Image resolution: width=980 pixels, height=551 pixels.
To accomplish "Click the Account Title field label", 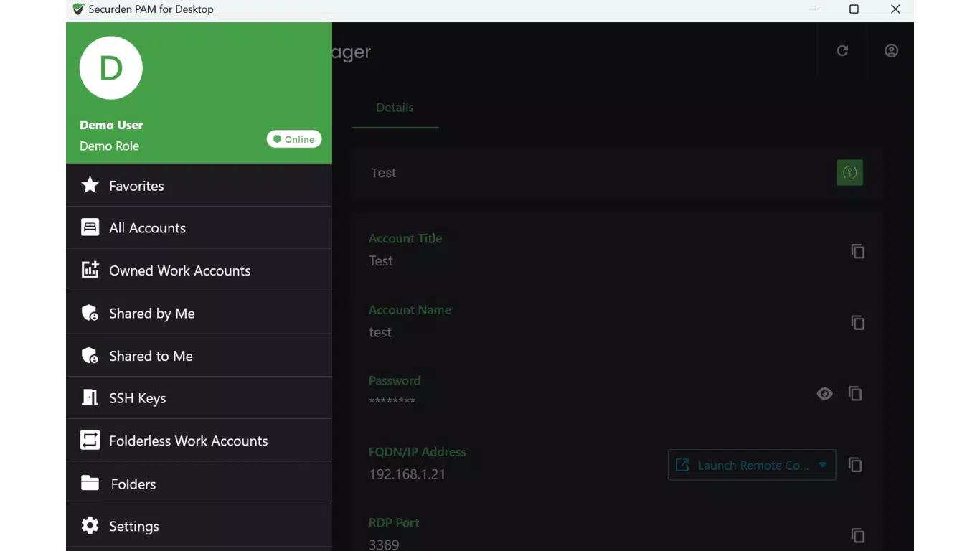I will point(405,238).
